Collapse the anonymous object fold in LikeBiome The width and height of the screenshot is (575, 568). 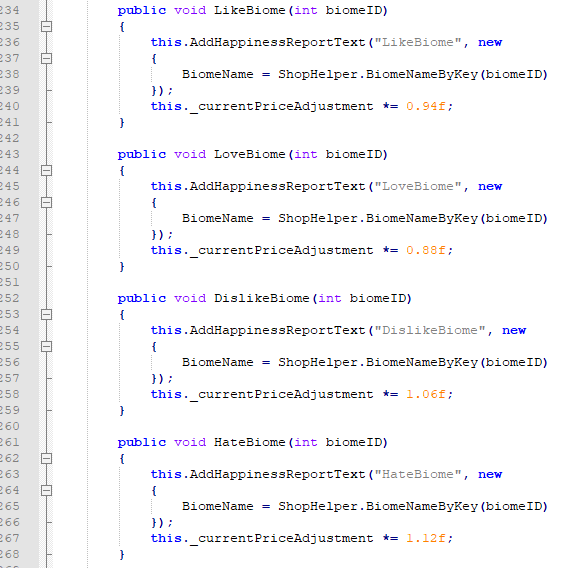[x=47, y=58]
